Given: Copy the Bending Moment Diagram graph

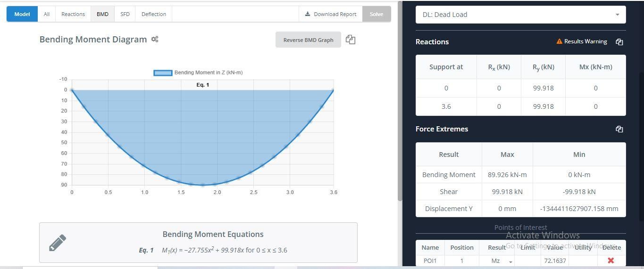Looking at the screenshot, I should coord(350,40).
